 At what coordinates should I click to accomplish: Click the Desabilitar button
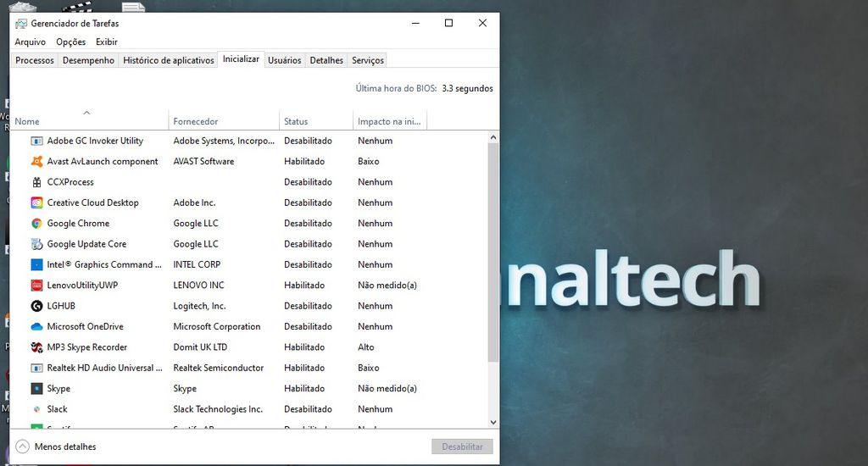(462, 447)
